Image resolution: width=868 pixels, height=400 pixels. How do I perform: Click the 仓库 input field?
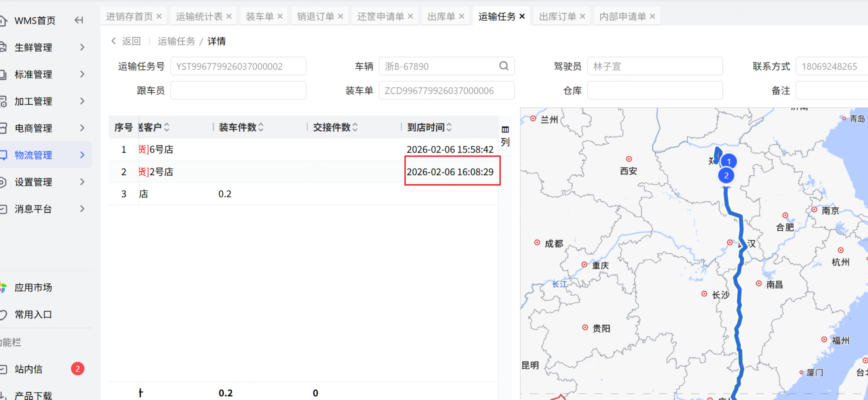click(x=655, y=90)
